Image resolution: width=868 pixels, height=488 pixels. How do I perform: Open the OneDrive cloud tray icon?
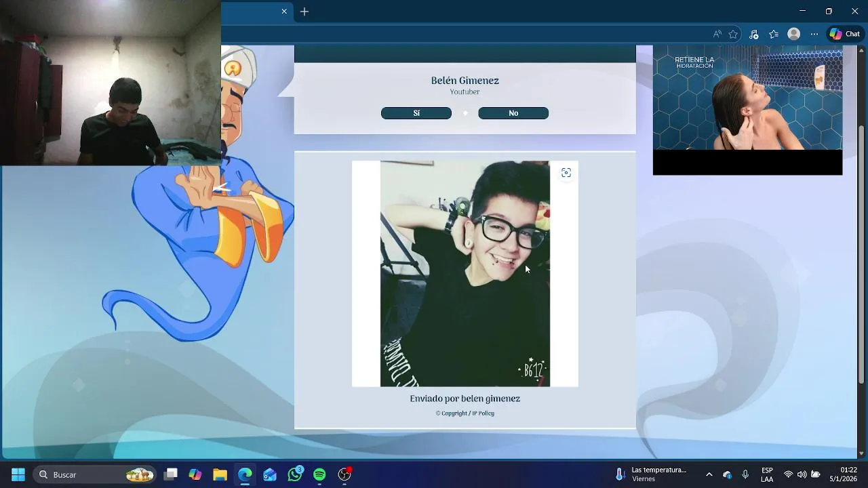[727, 474]
